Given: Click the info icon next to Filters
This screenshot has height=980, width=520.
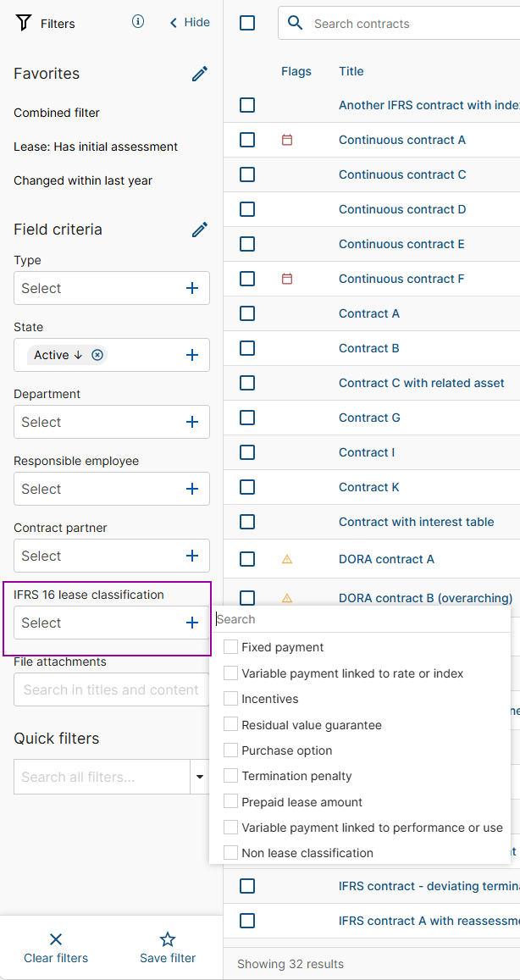Looking at the screenshot, I should (x=138, y=22).
